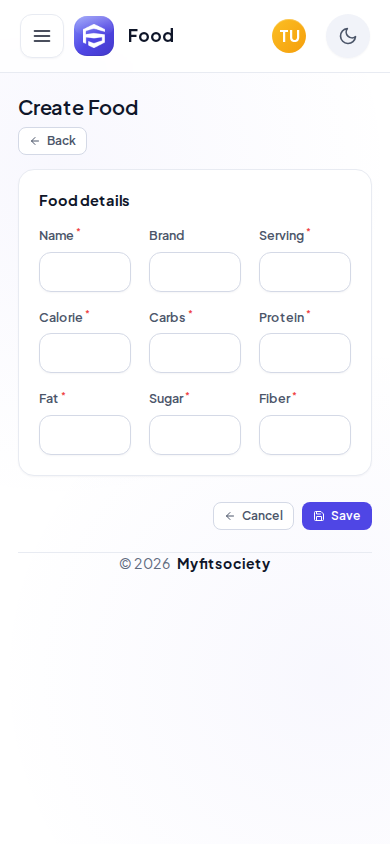The image size is (390, 844).
Task: Toggle dark mode with the moon icon
Action: (x=348, y=36)
